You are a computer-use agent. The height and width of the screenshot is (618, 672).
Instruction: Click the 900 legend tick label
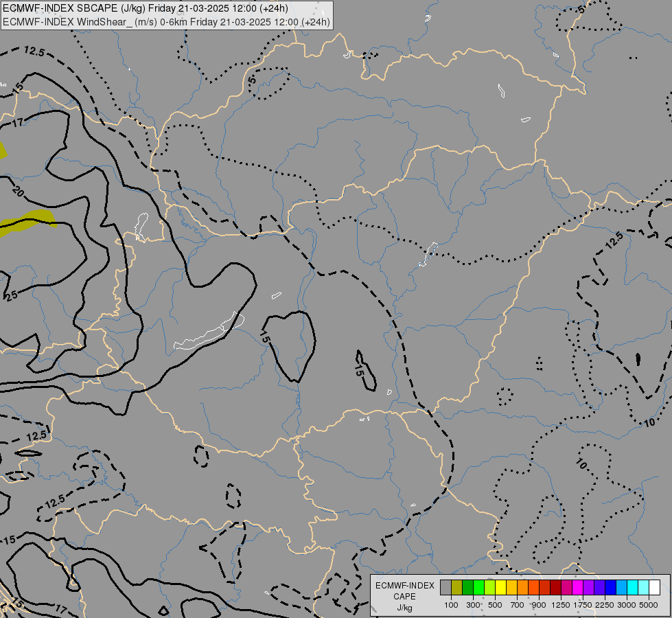(x=539, y=605)
